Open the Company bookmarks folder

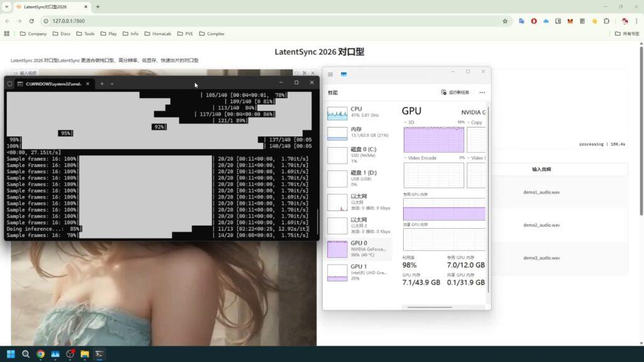pos(33,34)
